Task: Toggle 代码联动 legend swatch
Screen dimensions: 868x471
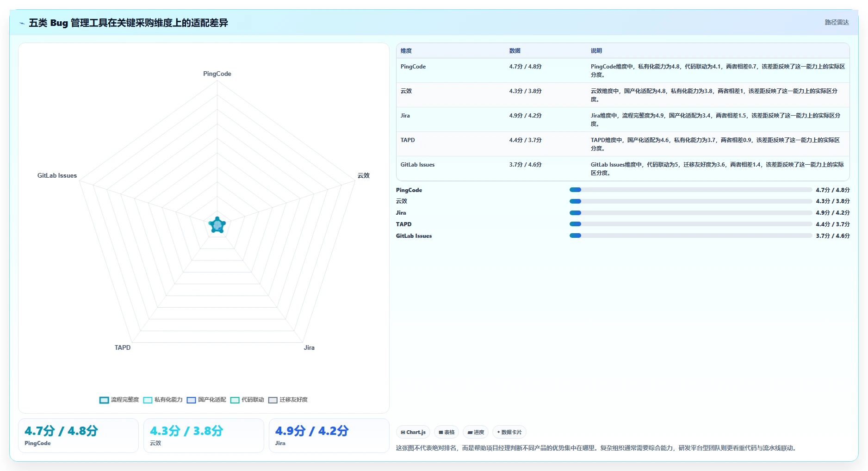Action: (235, 400)
